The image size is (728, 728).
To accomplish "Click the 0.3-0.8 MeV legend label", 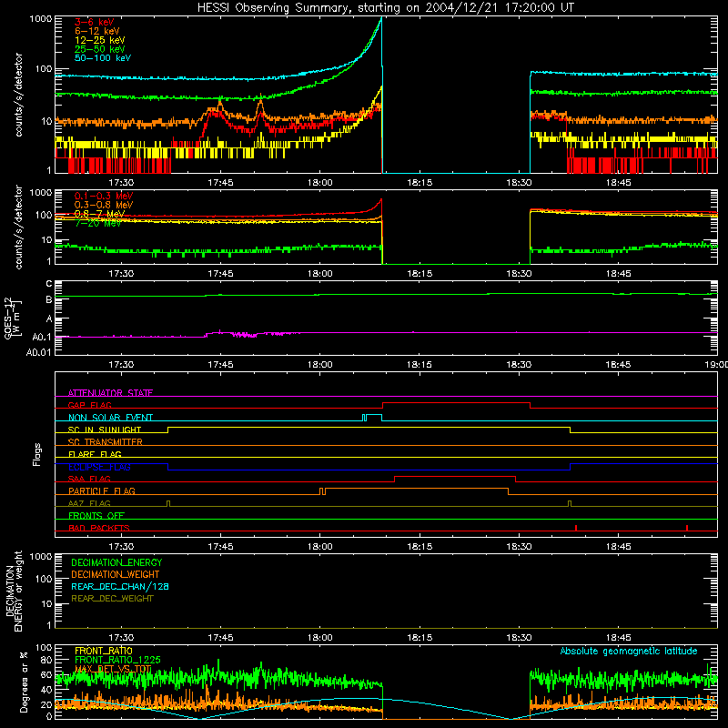I will [x=104, y=205].
